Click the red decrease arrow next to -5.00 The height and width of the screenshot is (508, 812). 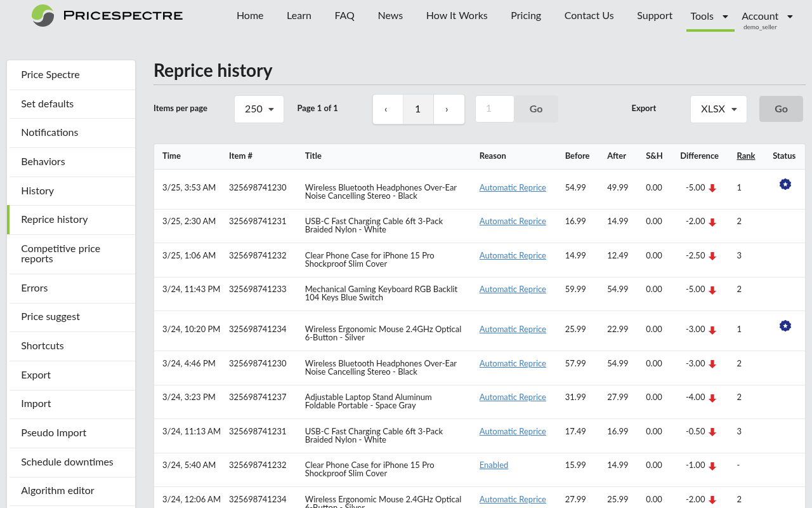coord(713,187)
